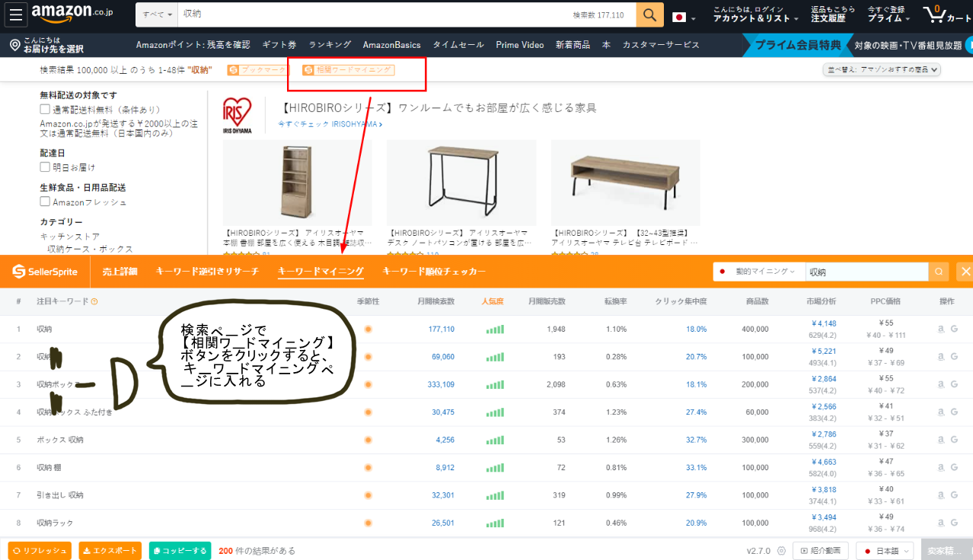Click the エクスポート button
This screenshot has height=560, width=973.
tap(110, 551)
